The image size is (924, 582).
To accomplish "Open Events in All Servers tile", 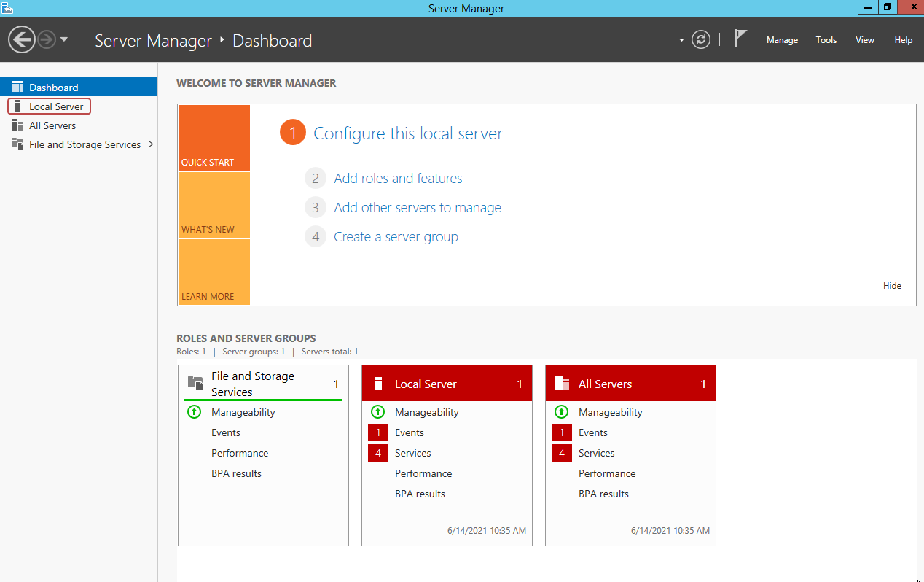I will [x=593, y=432].
